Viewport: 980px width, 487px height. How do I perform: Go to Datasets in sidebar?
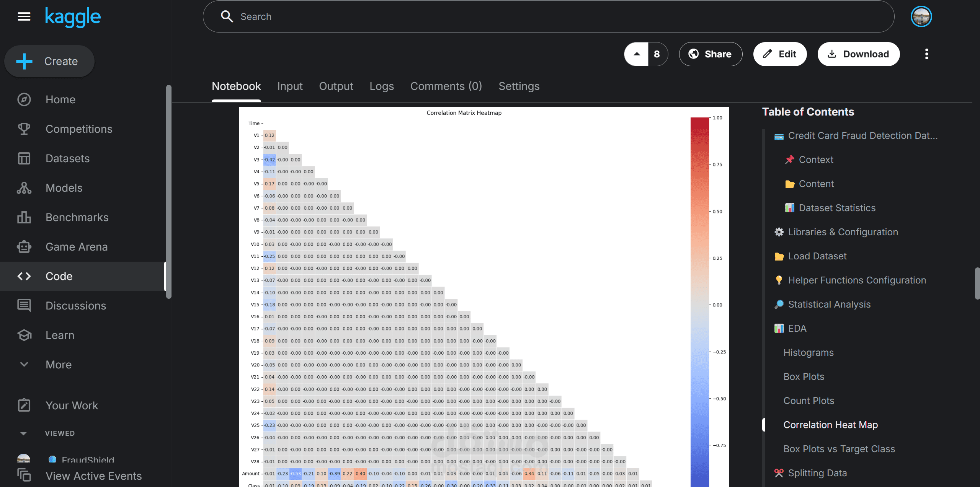click(67, 158)
